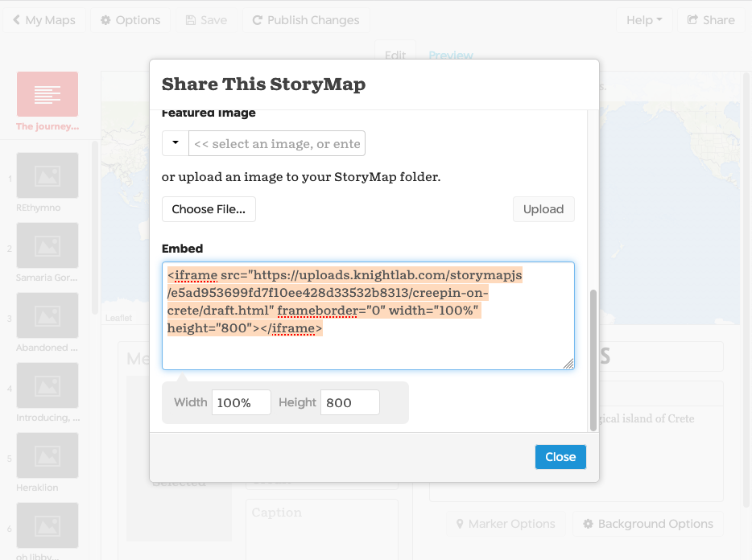Viewport: 752px width, 560px height.
Task: Click the Upload button
Action: point(543,209)
